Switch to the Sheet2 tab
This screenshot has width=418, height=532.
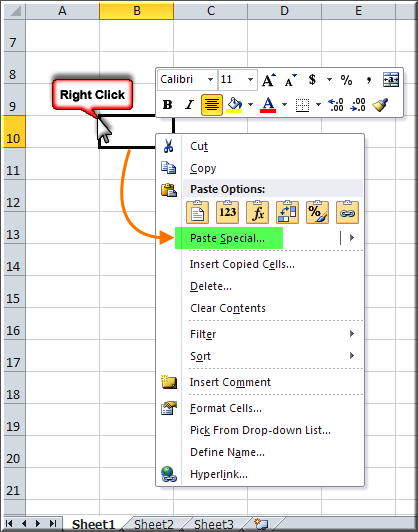[154, 524]
